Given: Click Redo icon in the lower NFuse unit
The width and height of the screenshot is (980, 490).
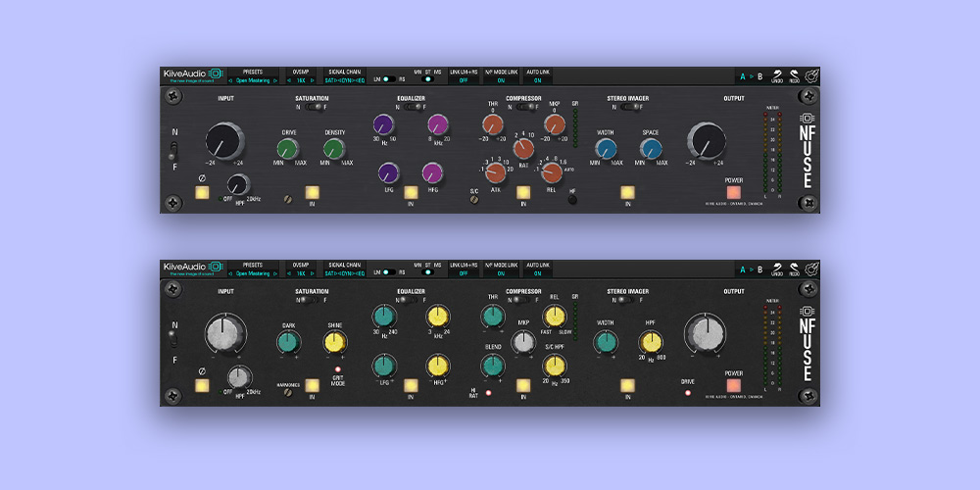Looking at the screenshot, I should point(795,269).
